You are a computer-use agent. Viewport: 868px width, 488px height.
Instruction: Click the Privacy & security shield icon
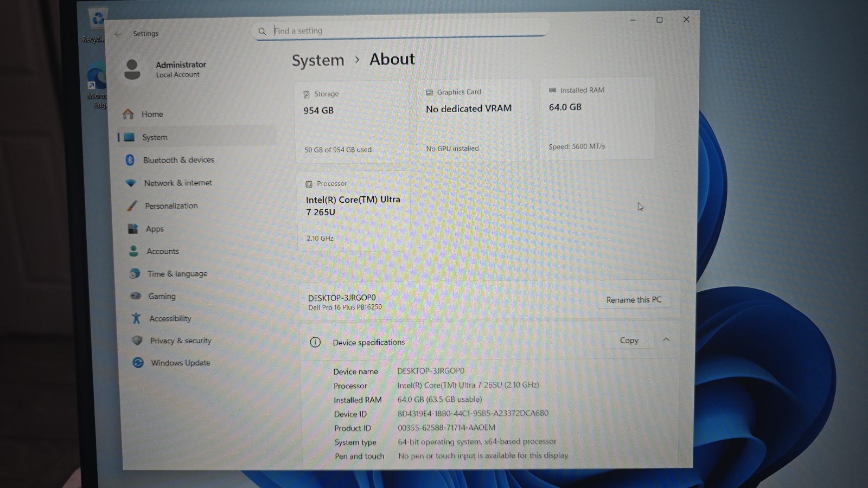coord(137,341)
